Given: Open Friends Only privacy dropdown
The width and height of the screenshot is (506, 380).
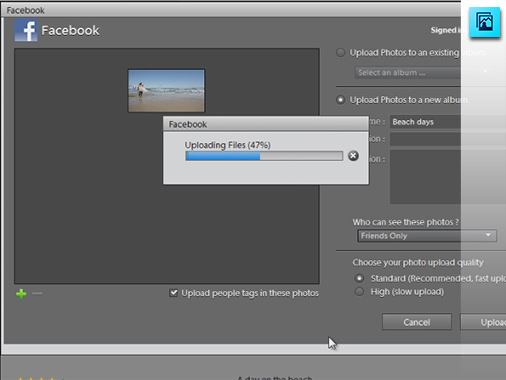Looking at the screenshot, I should click(x=427, y=236).
